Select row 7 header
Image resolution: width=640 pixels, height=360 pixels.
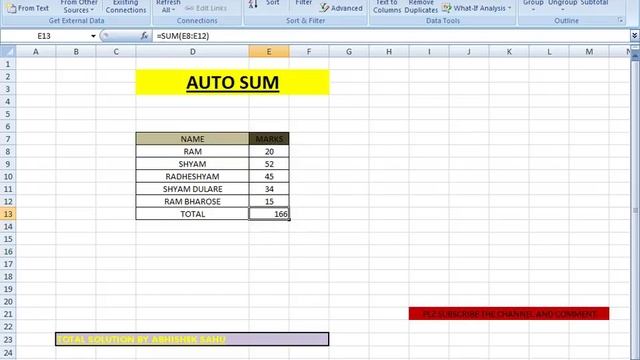click(8, 139)
